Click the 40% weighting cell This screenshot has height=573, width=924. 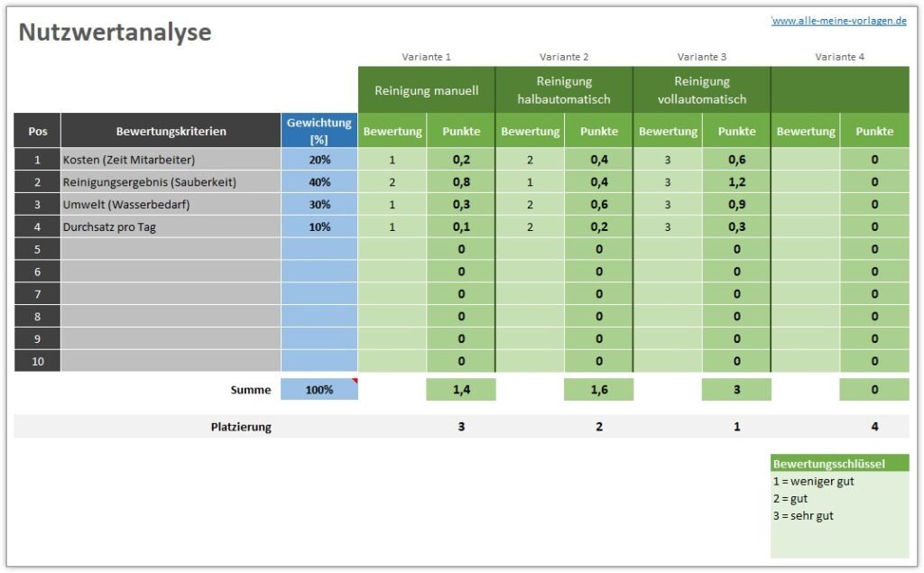(319, 182)
